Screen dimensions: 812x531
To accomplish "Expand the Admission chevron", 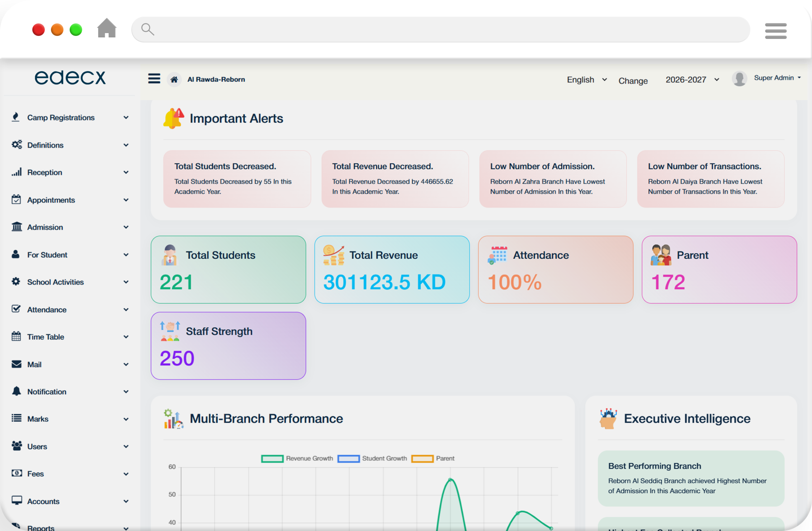I will tap(126, 227).
